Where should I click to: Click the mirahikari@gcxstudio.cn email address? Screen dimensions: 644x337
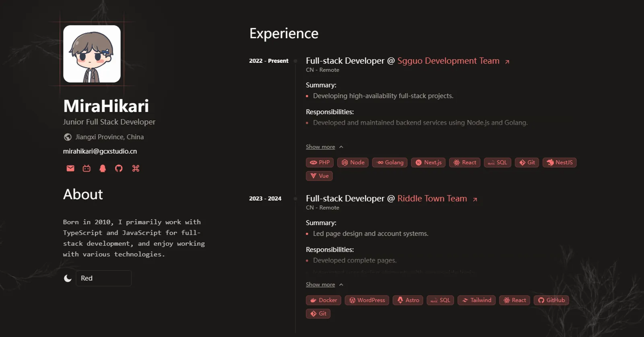(x=100, y=151)
